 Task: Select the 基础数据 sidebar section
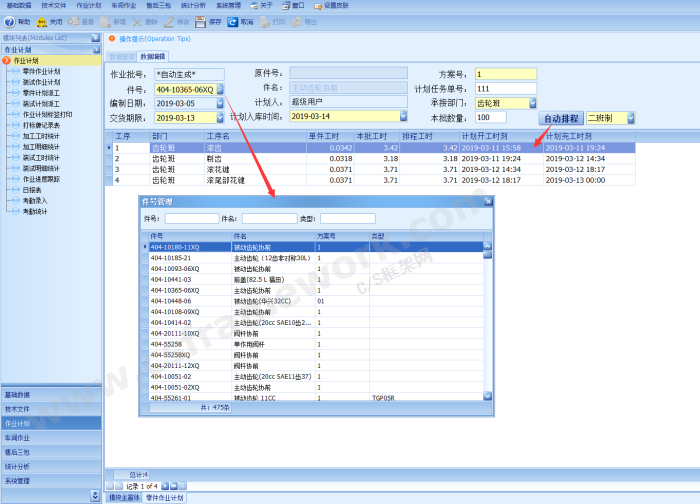tap(50, 394)
